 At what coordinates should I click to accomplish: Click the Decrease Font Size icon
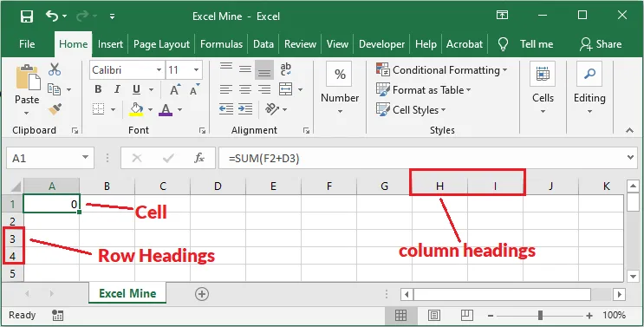point(194,89)
